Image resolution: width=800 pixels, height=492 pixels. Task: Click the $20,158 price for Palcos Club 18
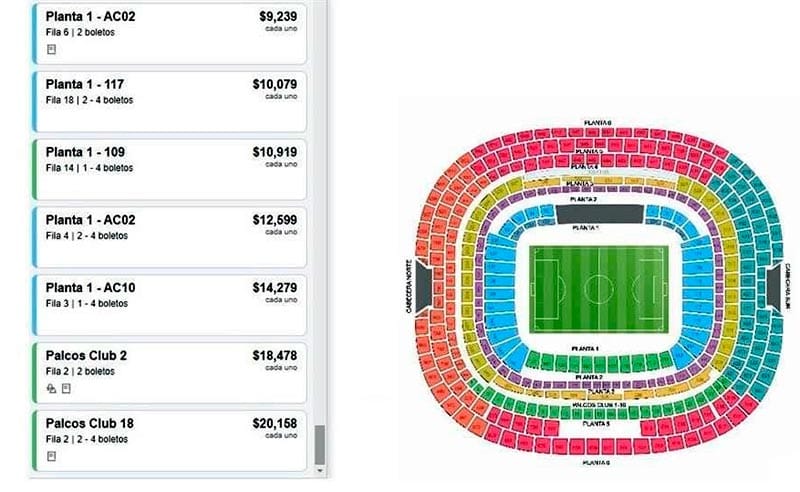click(x=274, y=423)
